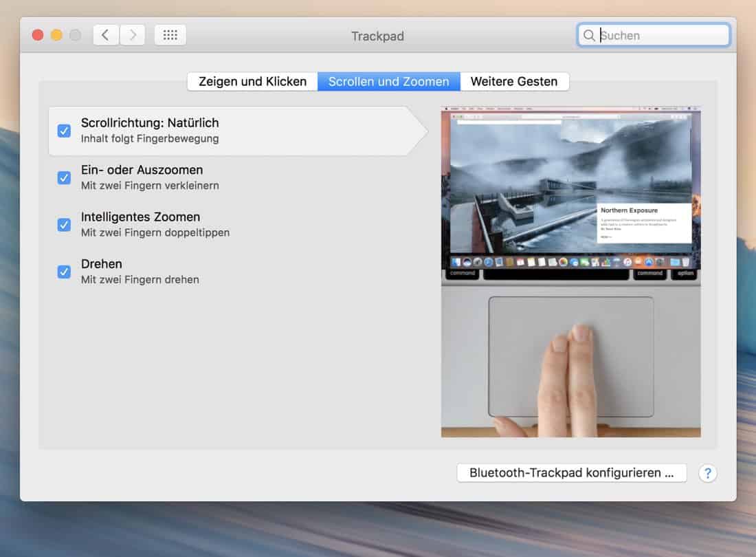Select the Intelligentes Zoomen label
This screenshot has width=756, height=557.
pos(140,217)
